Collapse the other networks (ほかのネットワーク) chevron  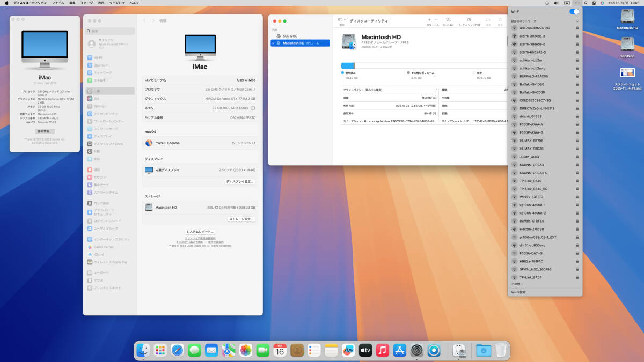(x=577, y=21)
